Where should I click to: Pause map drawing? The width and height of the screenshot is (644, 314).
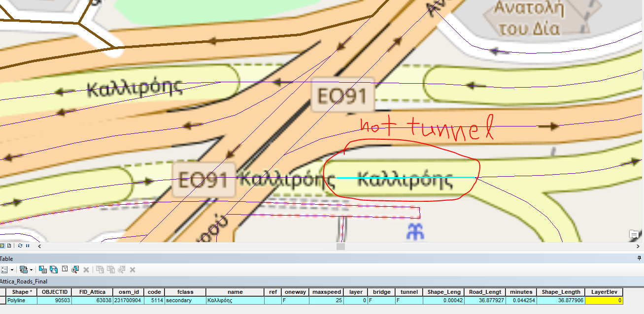(x=28, y=246)
